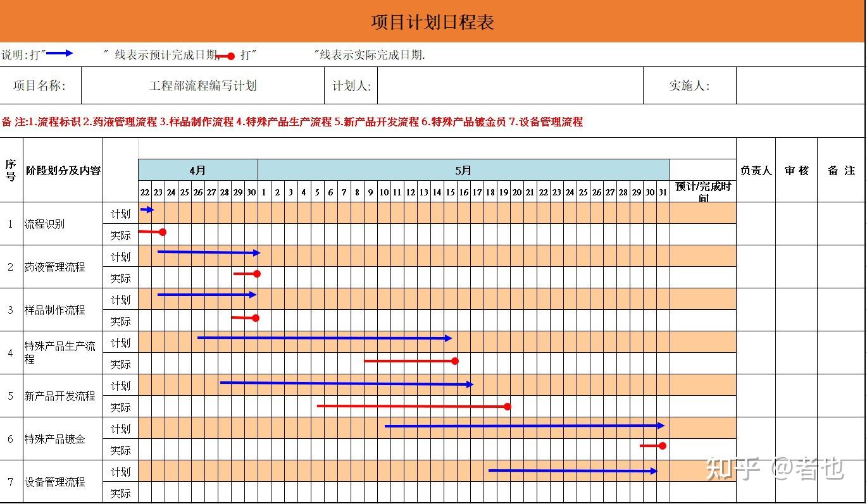
Task: Click the red actual bar for 样品制作流程
Action: pyautogui.click(x=246, y=317)
